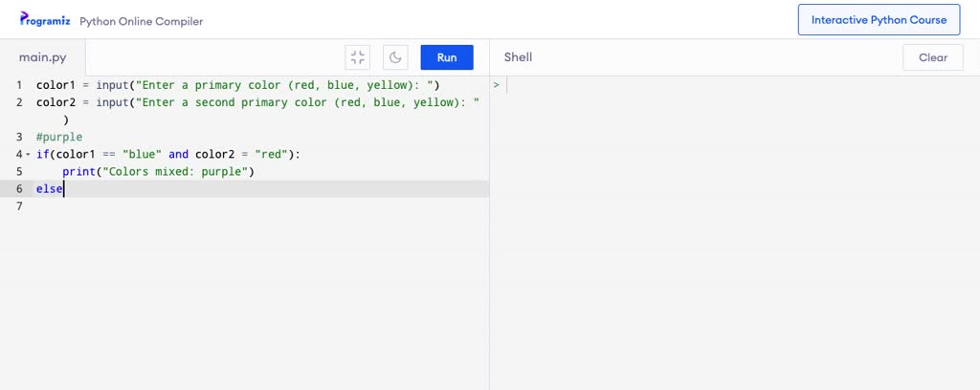Open Interactive Python Course link
Image resolution: width=980 pixels, height=390 pixels.
(x=879, y=20)
